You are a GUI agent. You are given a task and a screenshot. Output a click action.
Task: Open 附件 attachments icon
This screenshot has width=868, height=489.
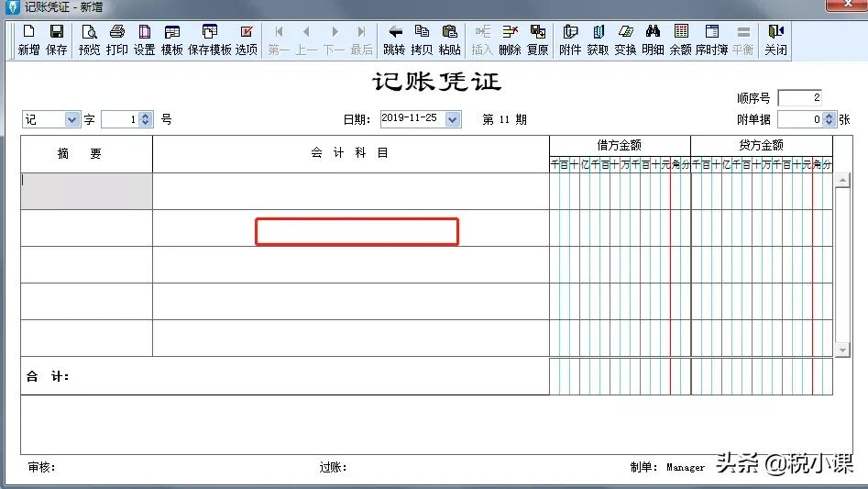click(x=570, y=39)
